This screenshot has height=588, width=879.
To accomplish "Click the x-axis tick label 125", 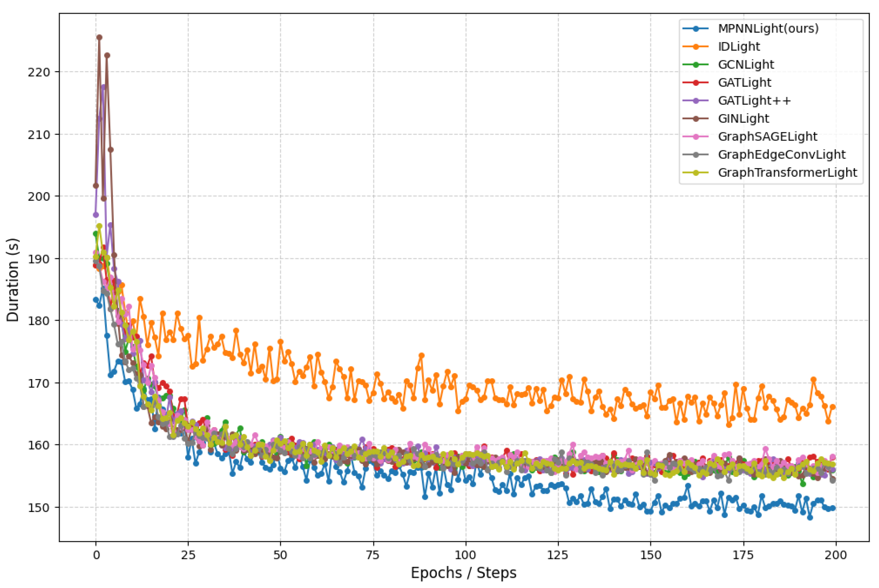I will click(558, 555).
